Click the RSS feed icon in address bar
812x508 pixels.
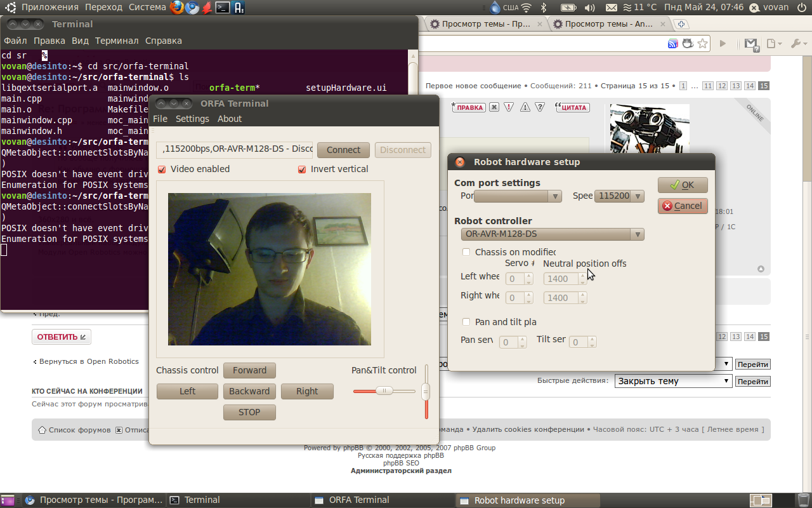[672, 44]
